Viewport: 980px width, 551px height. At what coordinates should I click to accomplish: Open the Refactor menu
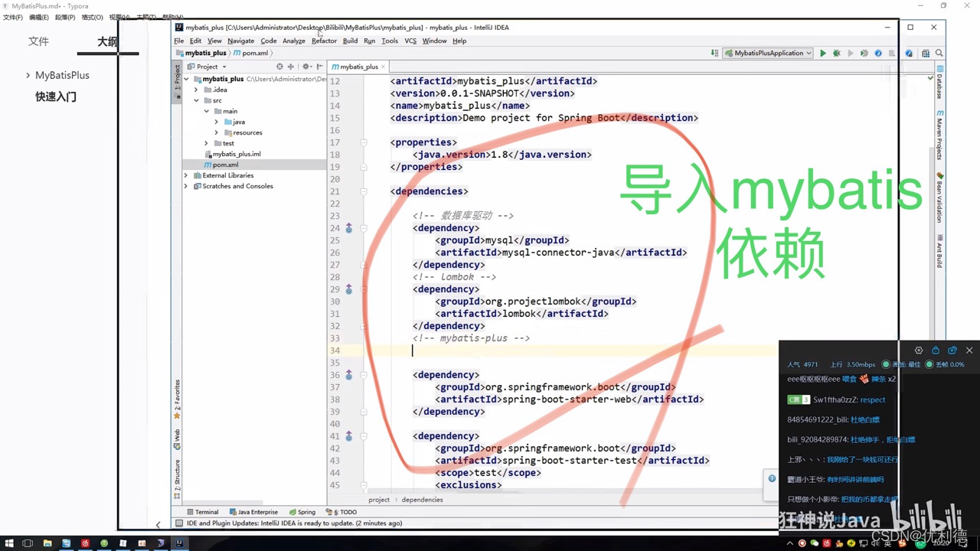pyautogui.click(x=324, y=41)
